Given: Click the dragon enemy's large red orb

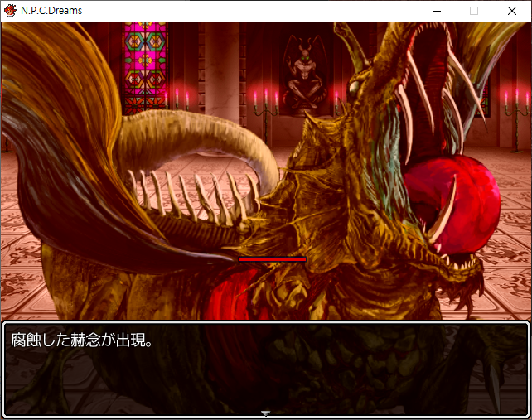Looking at the screenshot, I should click(453, 205).
